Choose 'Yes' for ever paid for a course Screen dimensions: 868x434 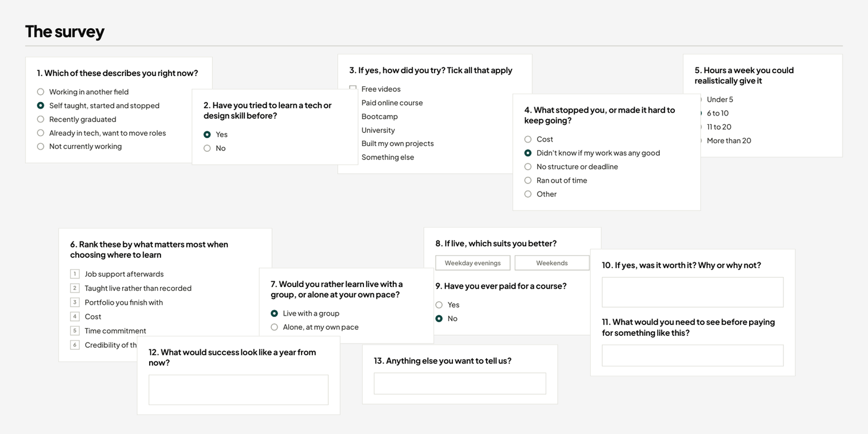coord(439,305)
